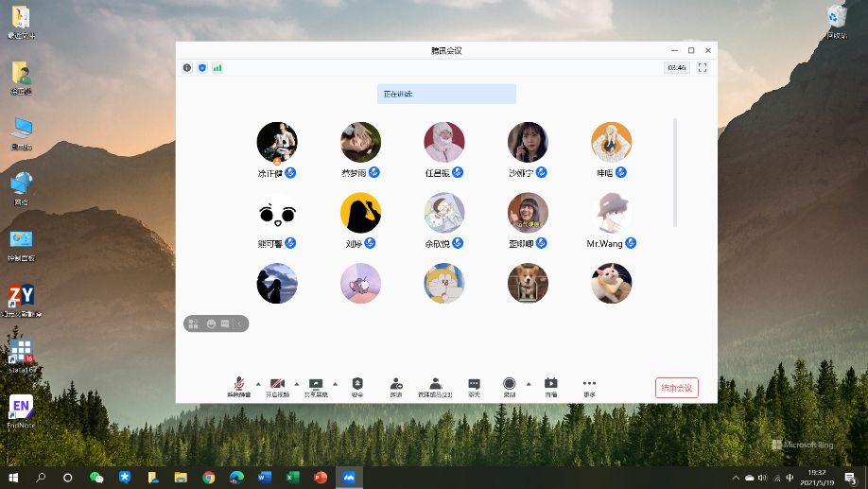Open PowerPoint from the Windows taskbar
The width and height of the screenshot is (868, 489).
click(x=320, y=478)
